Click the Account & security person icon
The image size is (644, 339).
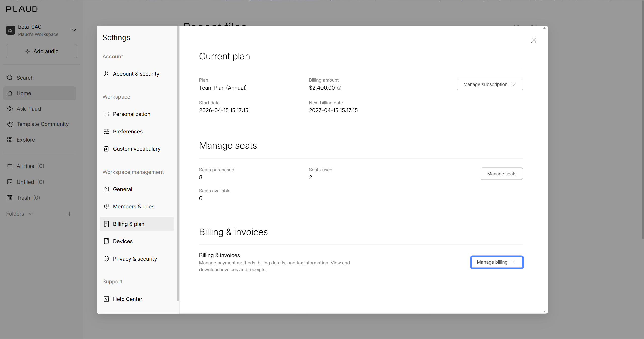pyautogui.click(x=106, y=74)
